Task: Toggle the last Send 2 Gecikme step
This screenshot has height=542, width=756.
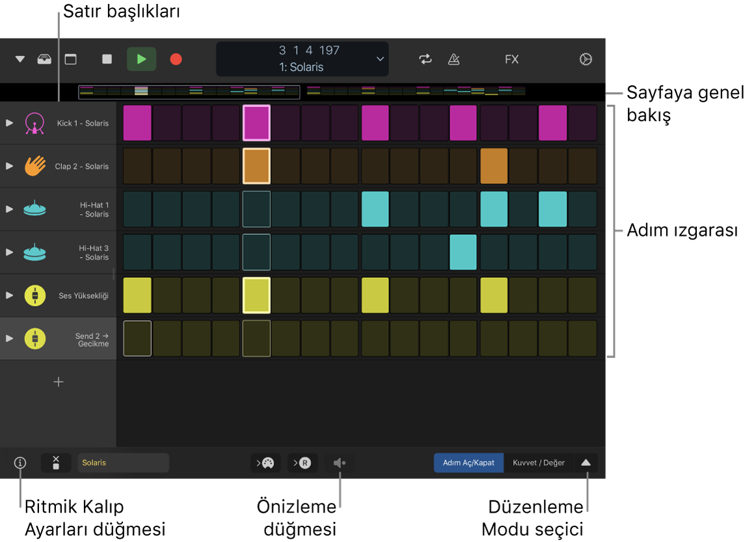Action: point(582,338)
